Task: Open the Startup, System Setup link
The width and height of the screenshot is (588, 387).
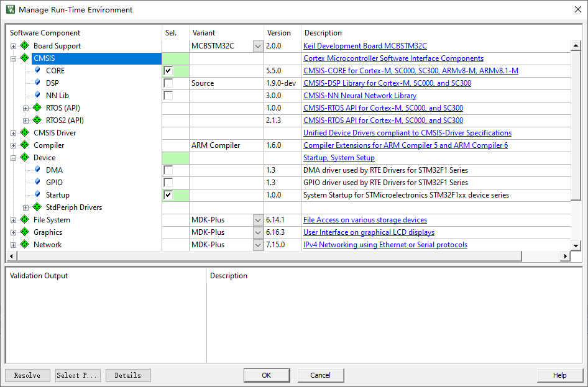Action: tap(339, 158)
